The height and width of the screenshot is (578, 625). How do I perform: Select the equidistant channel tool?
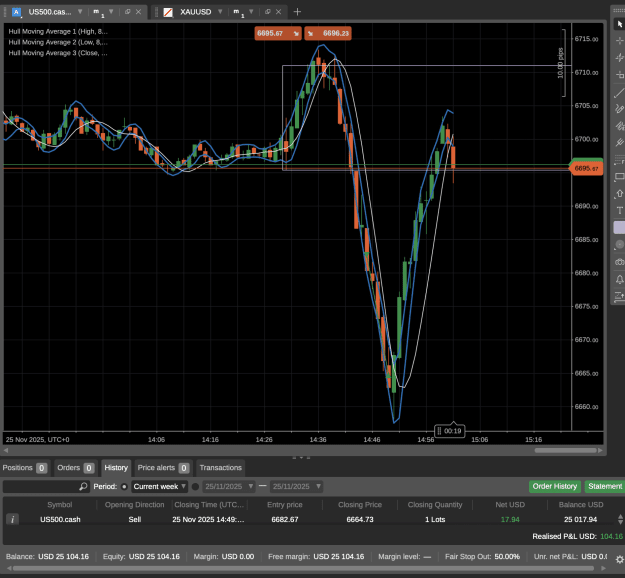coord(619,126)
